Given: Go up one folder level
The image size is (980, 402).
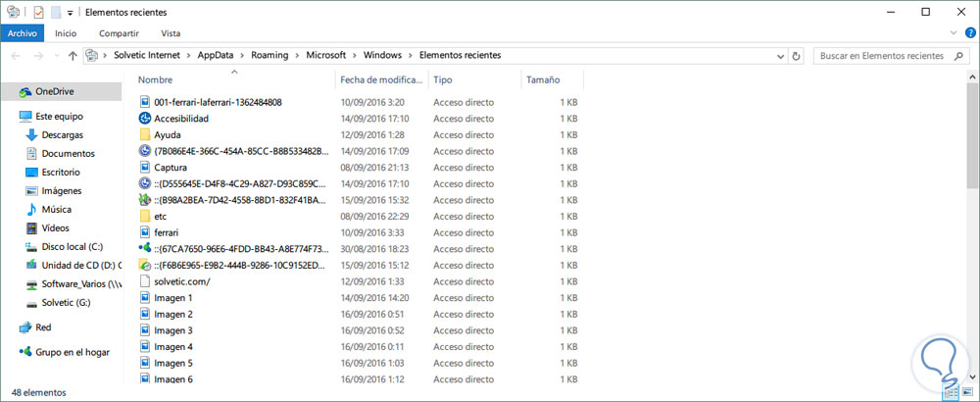Looking at the screenshot, I should pos(73,56).
